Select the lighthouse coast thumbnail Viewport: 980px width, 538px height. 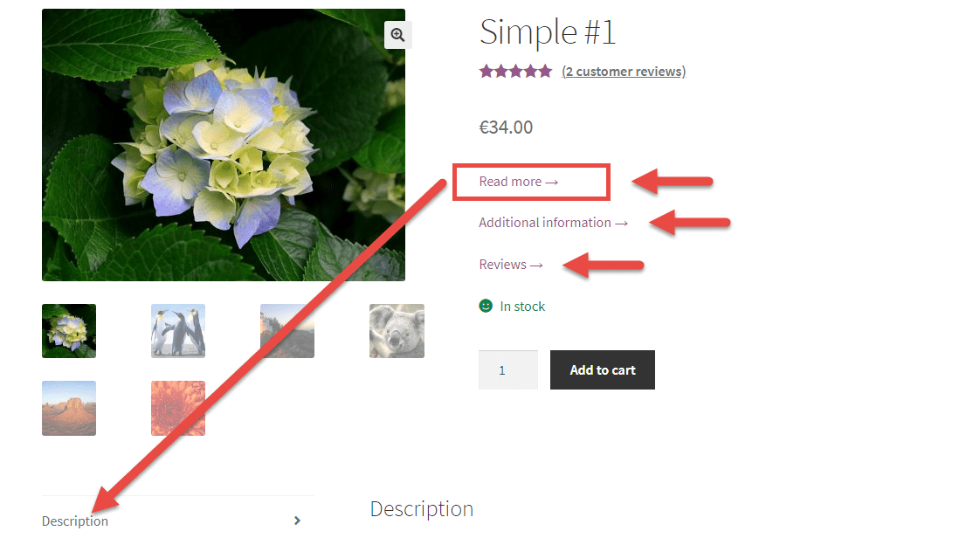click(287, 331)
